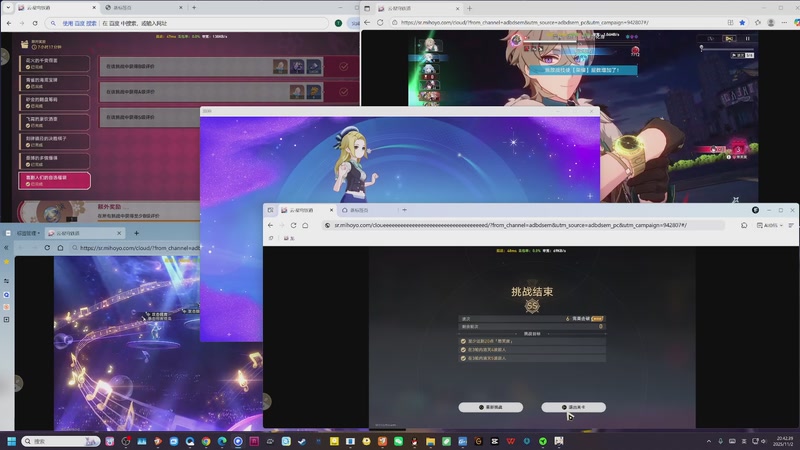Open a new tab in the bottom-left browser
Image resolution: width=800 pixels, height=450 pixels.
point(136,233)
